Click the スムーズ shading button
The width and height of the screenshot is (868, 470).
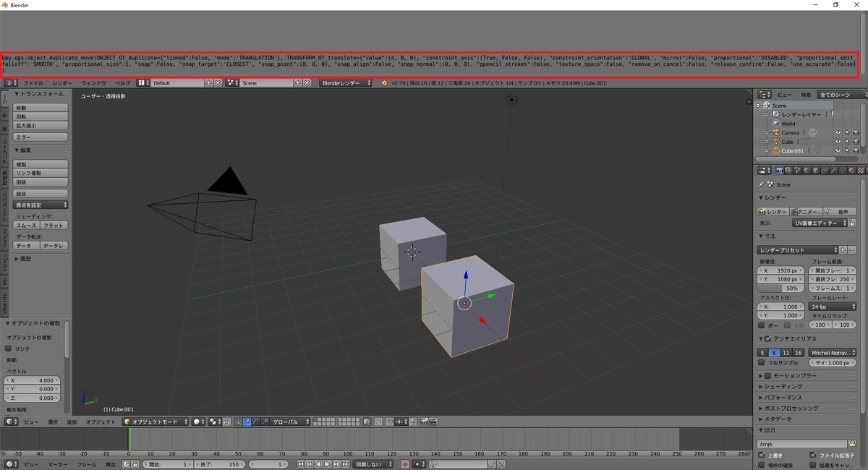point(27,226)
